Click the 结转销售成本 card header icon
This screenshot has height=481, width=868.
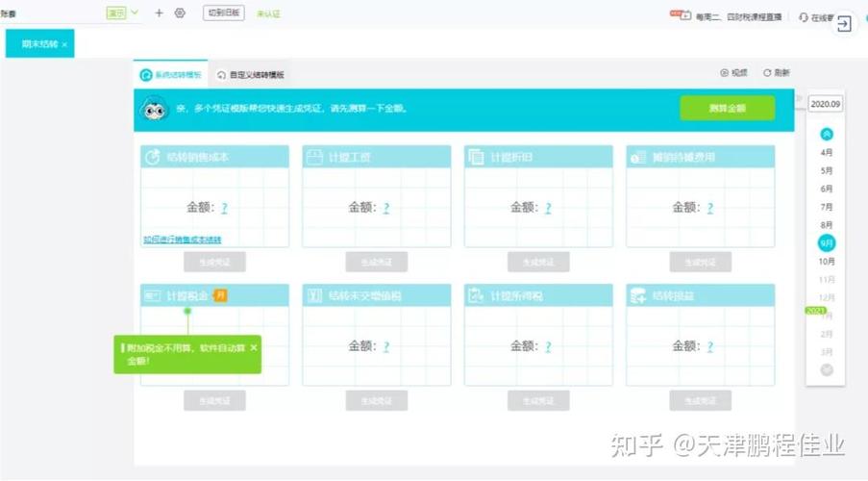[x=152, y=157]
